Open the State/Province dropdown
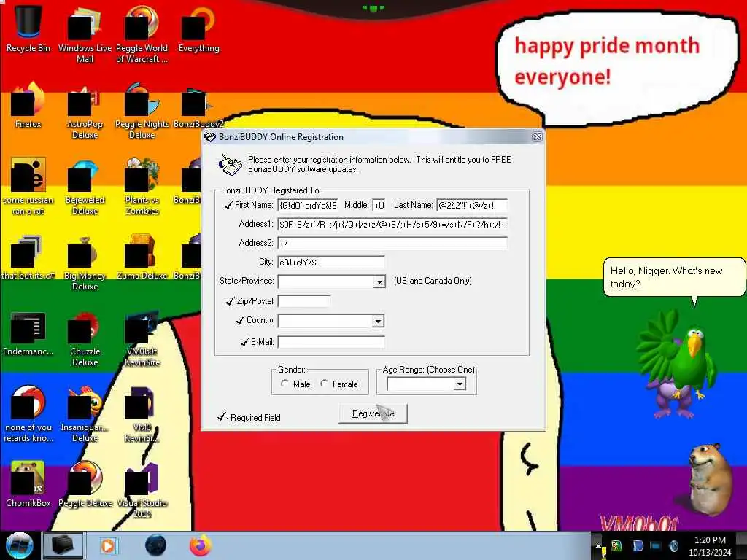Screen dimensions: 747x560 [x=379, y=281]
